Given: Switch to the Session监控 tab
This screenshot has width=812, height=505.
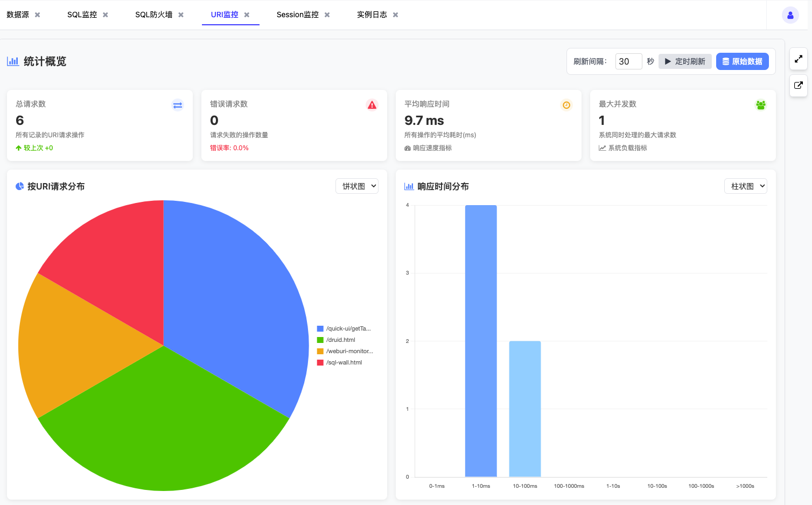Looking at the screenshot, I should (298, 15).
